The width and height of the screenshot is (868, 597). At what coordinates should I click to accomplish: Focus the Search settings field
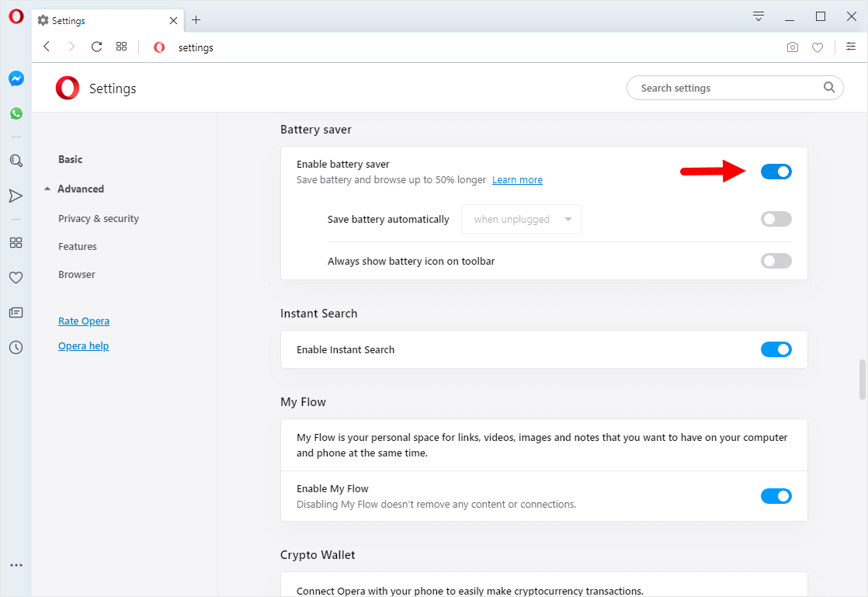734,88
